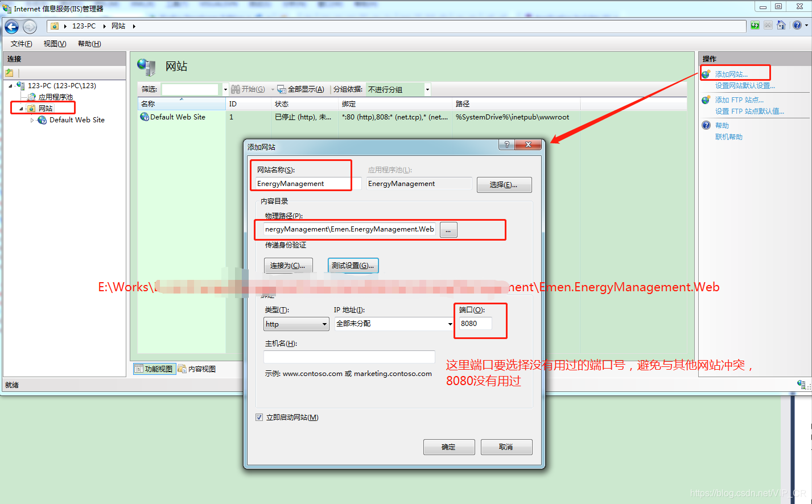812x504 pixels.
Task: Click the 设置网站默认设置... link
Action: click(x=745, y=86)
